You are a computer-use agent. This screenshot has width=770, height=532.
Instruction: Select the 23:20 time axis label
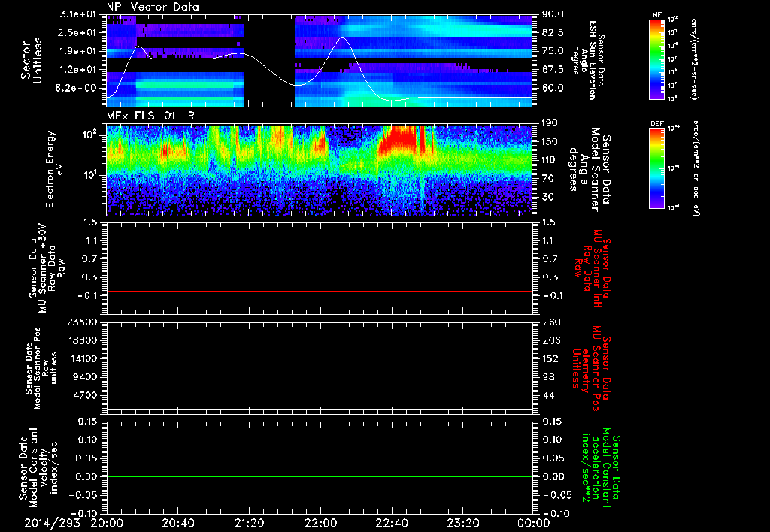(464, 523)
